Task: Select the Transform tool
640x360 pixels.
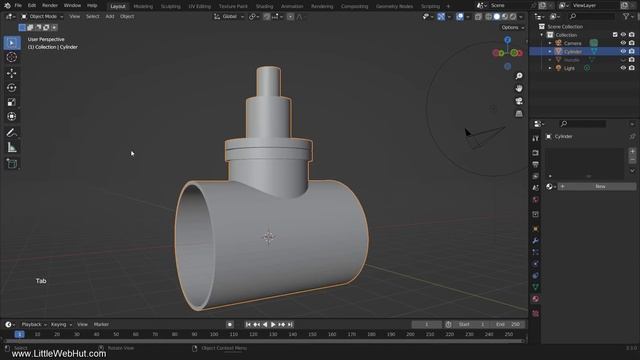Action: 12,116
